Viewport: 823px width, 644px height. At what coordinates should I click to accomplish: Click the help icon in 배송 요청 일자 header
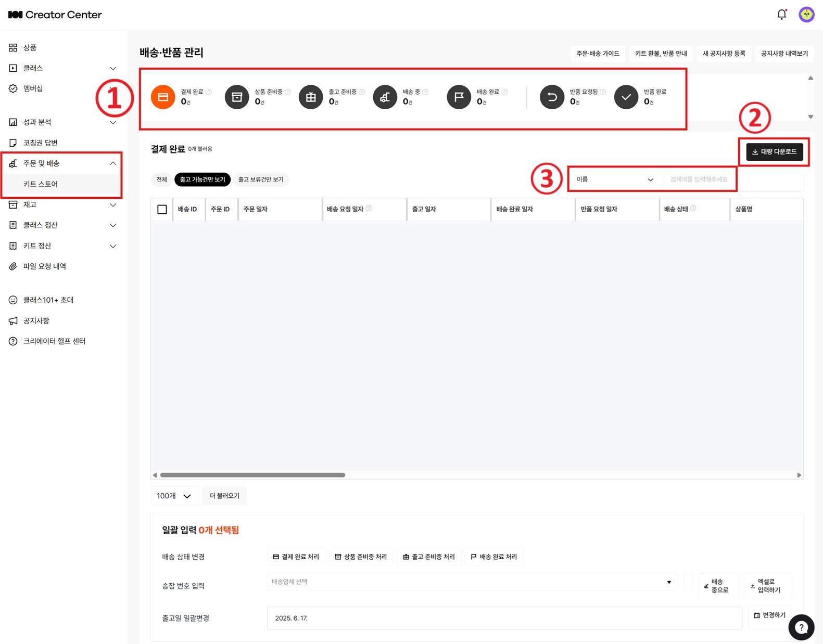(369, 209)
